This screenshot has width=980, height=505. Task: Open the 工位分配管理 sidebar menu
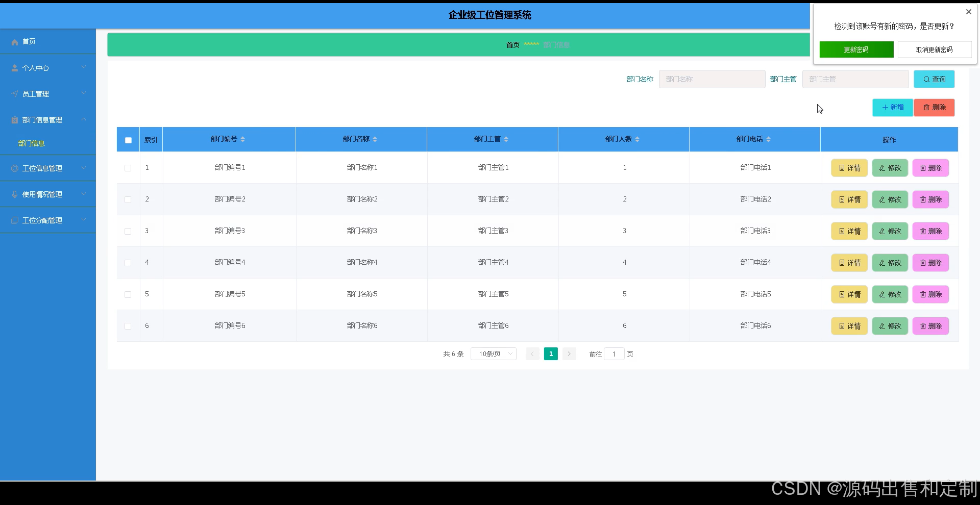tap(48, 220)
